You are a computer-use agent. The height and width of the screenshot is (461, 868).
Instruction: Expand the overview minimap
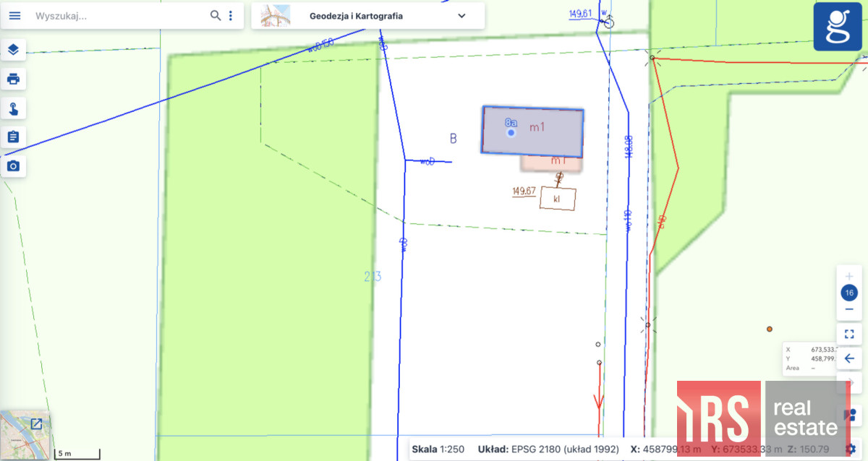point(35,424)
